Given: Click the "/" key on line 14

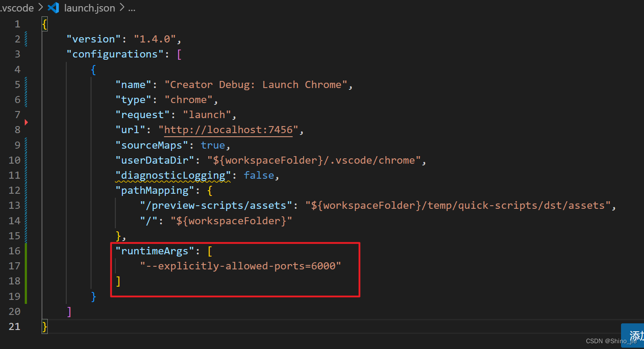Looking at the screenshot, I should [149, 221].
